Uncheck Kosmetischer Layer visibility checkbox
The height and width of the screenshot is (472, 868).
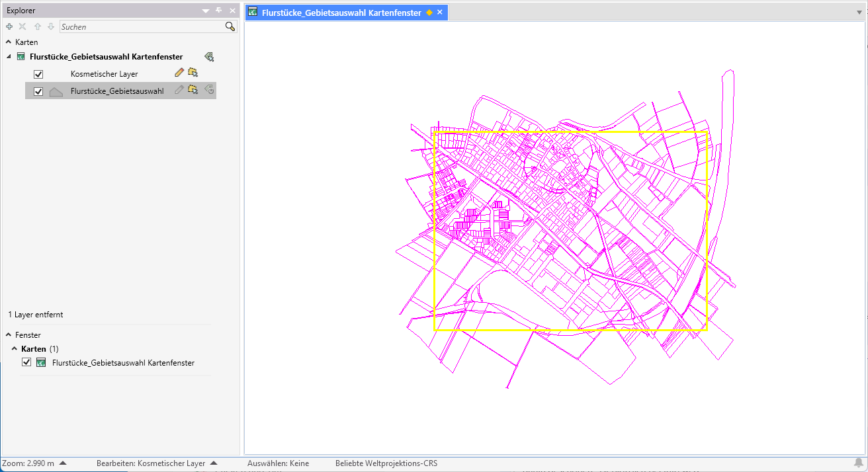38,74
